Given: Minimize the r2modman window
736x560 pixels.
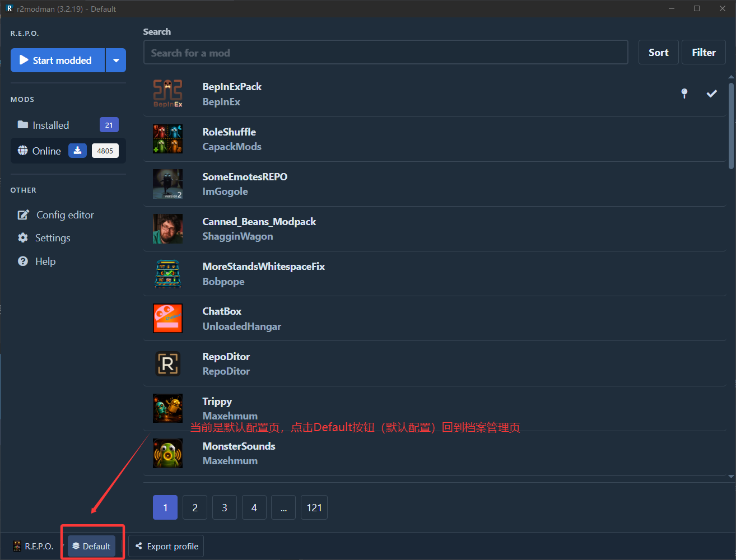Looking at the screenshot, I should (671, 8).
